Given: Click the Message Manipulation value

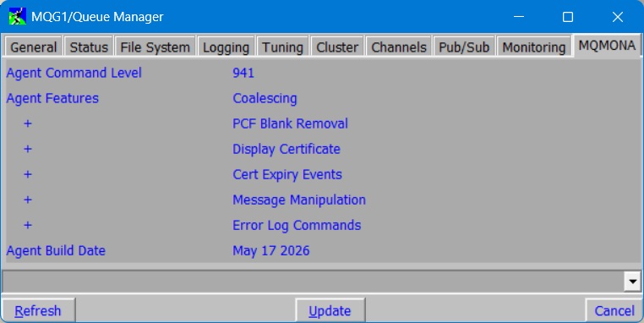Looking at the screenshot, I should [299, 200].
